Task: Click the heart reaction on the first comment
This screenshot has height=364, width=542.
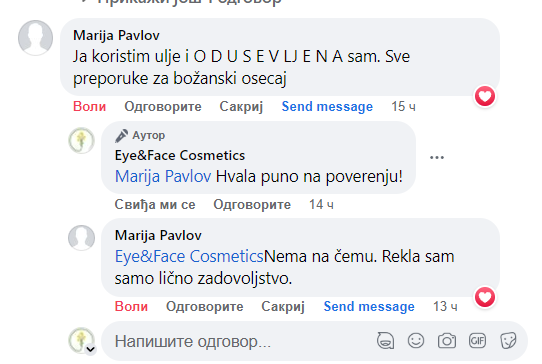Action: pos(485,96)
